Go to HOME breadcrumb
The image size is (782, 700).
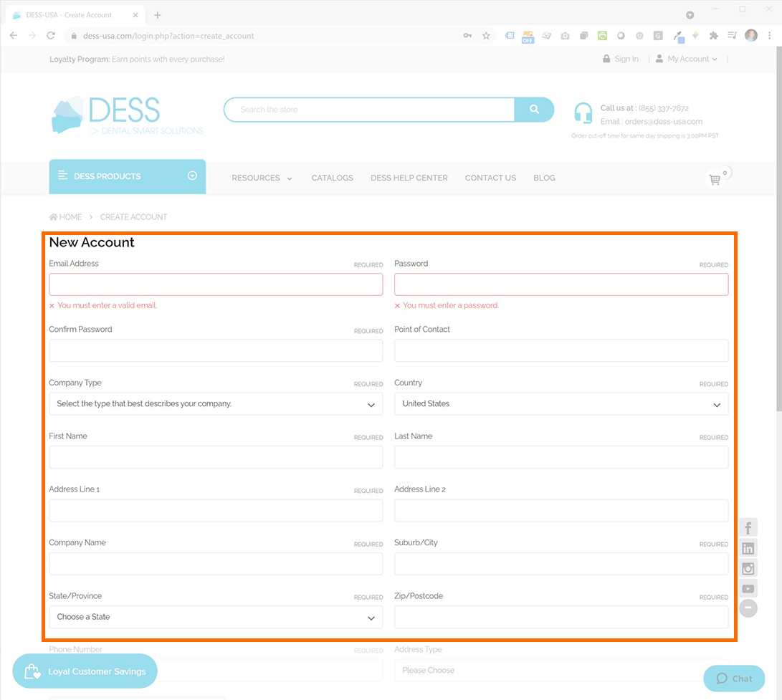point(65,217)
